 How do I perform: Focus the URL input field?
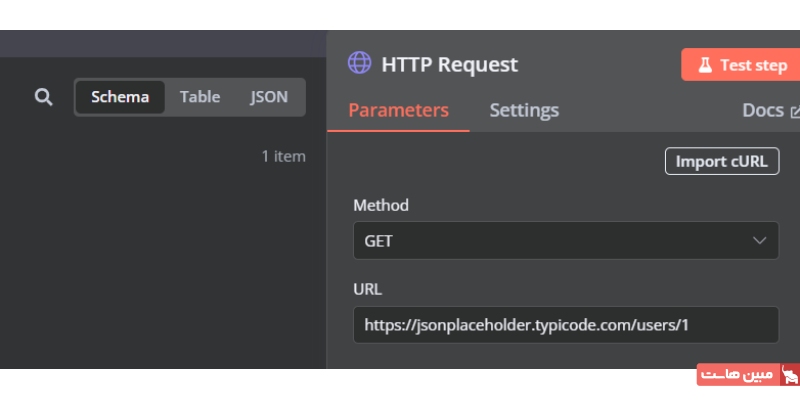tap(566, 325)
